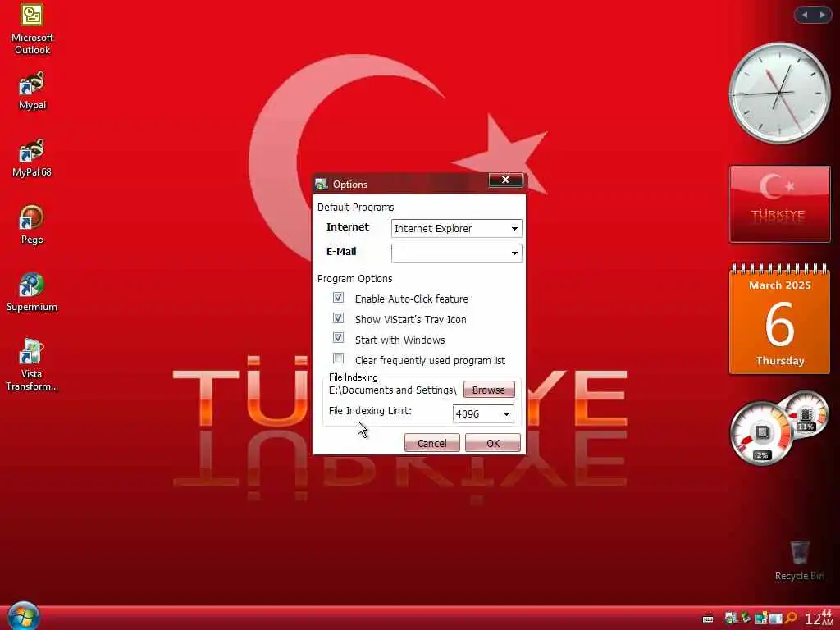This screenshot has width=840, height=630.
Task: Click the E:\Documents and Settings\ path text
Action: (393, 390)
